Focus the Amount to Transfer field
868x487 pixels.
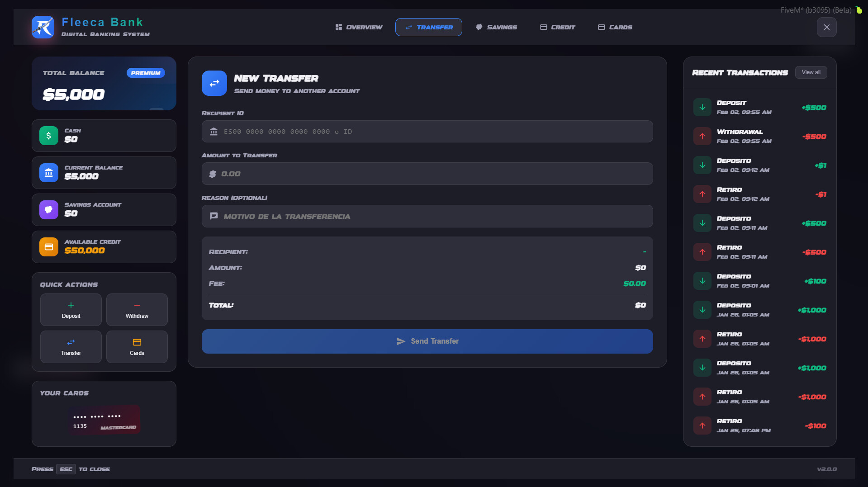tap(427, 174)
